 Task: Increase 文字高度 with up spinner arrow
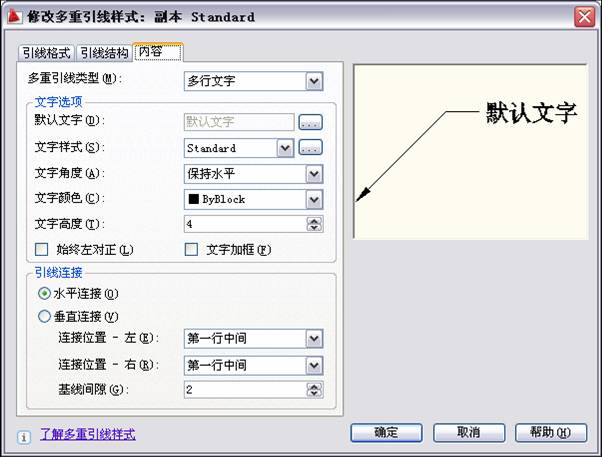coord(314,220)
